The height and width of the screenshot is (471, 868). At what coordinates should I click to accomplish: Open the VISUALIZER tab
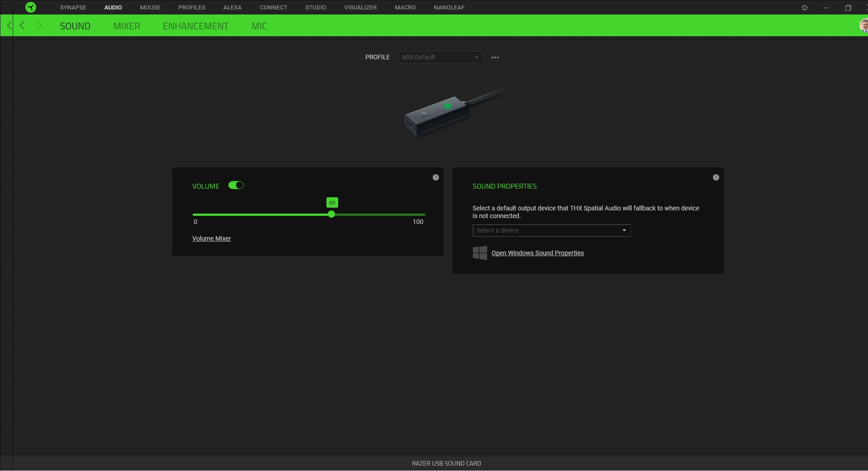(360, 8)
